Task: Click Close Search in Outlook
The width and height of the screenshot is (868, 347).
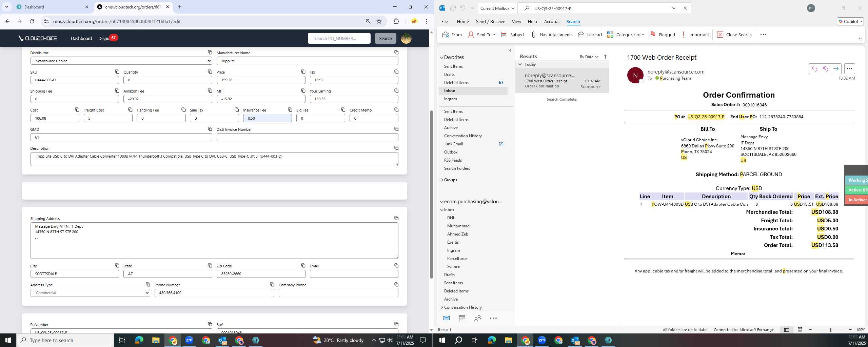Action: 734,35
